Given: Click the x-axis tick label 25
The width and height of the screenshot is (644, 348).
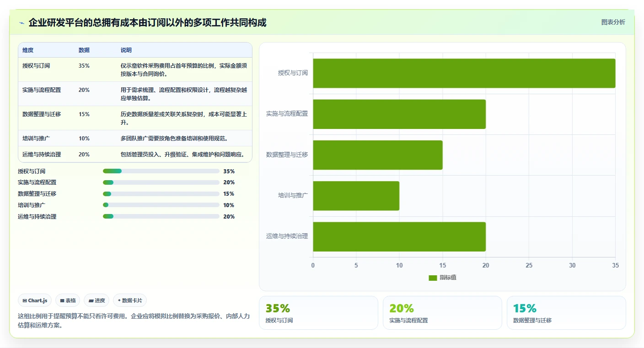Looking at the screenshot, I should tap(529, 266).
